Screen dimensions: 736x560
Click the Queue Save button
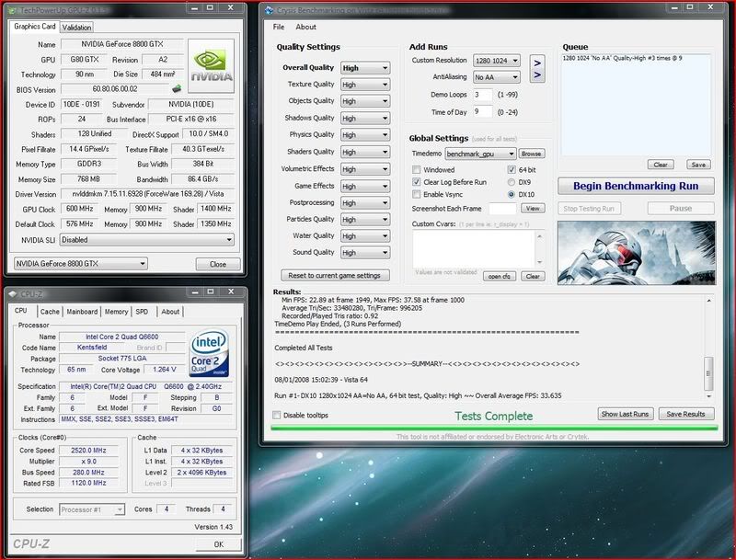699,165
